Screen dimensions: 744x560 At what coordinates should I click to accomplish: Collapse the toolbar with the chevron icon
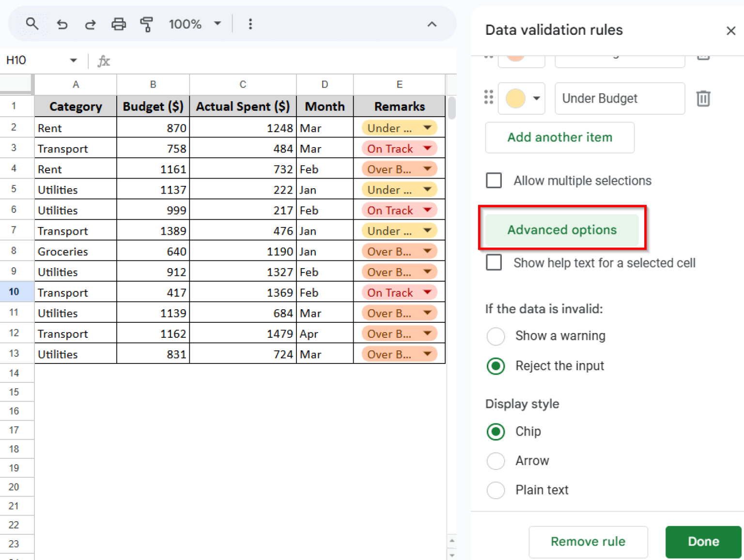click(x=432, y=24)
